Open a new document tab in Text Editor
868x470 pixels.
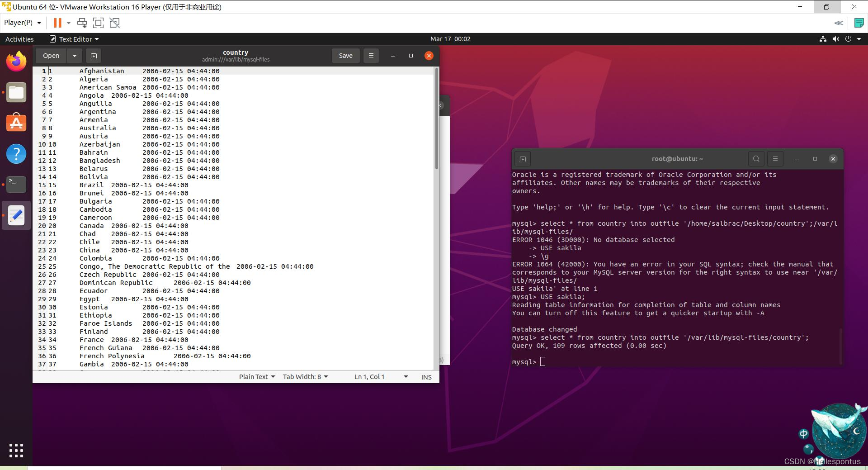[94, 55]
